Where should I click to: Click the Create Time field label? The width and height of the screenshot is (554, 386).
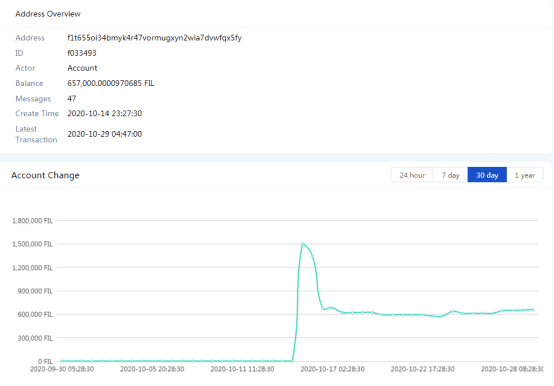click(x=37, y=113)
